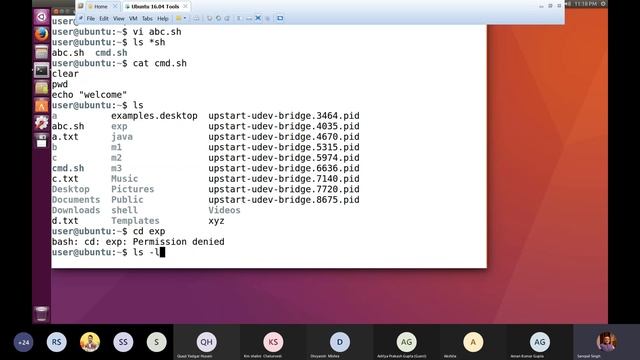This screenshot has width=640, height=360.
Task: Click 'cat cmd.sh' command text
Action: 160,63
